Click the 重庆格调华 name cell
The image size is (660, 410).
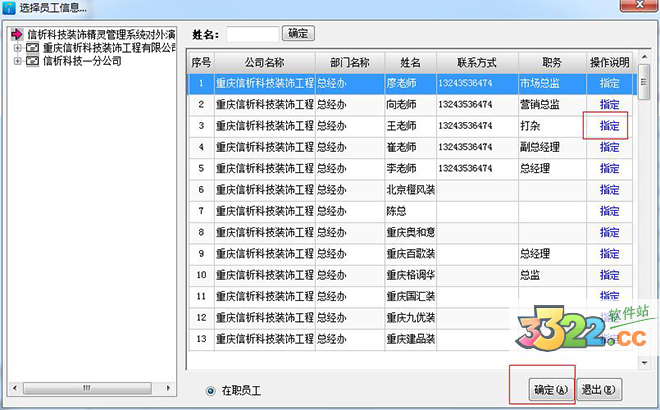point(410,275)
